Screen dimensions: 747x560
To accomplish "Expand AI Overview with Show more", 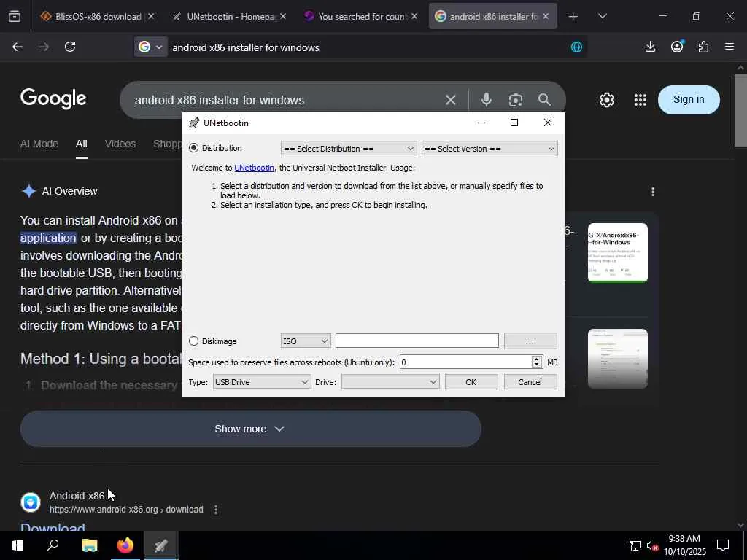I will pos(251,429).
